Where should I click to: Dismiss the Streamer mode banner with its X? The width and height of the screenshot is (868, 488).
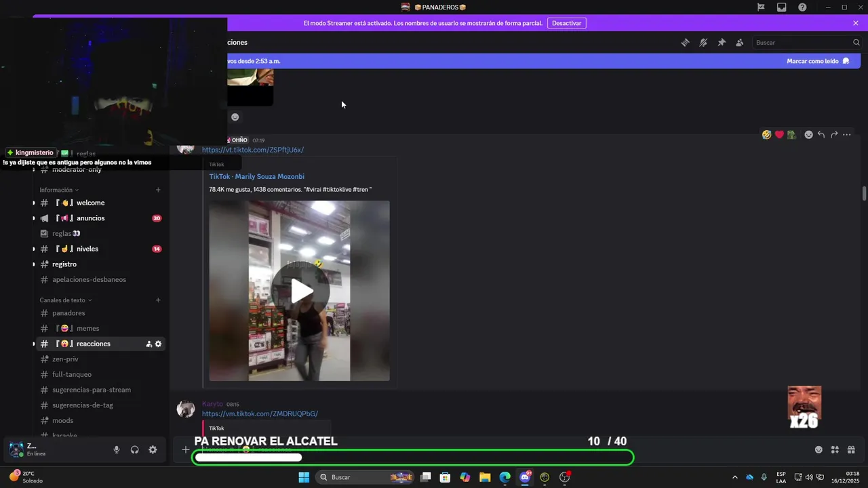click(x=856, y=23)
